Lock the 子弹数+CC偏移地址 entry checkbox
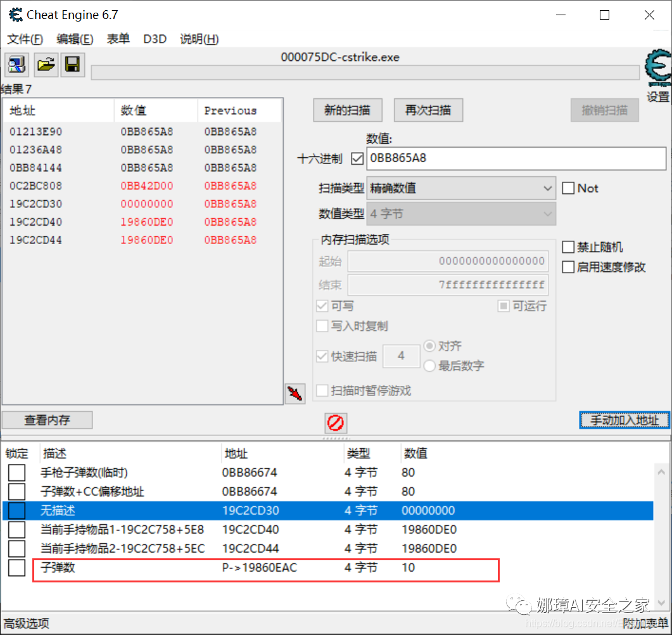This screenshot has width=672, height=635. pos(16,491)
